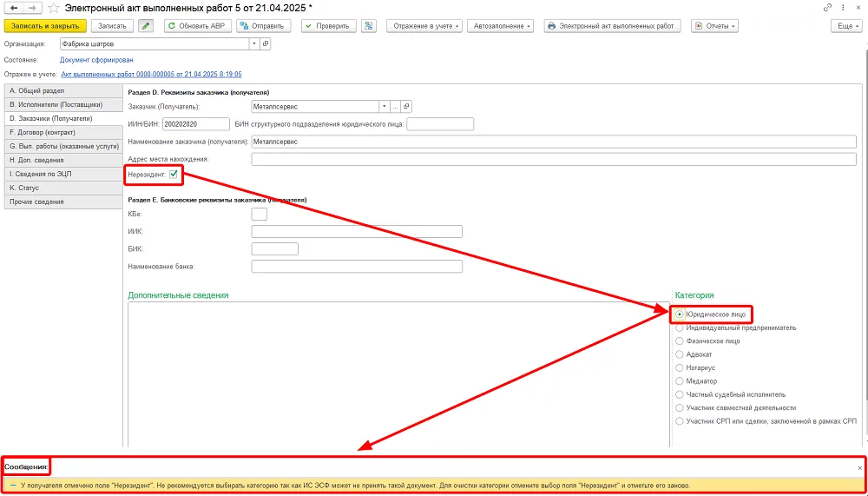Screen dimensions: 868x496
Task: Click the Записать button
Action: point(112,25)
